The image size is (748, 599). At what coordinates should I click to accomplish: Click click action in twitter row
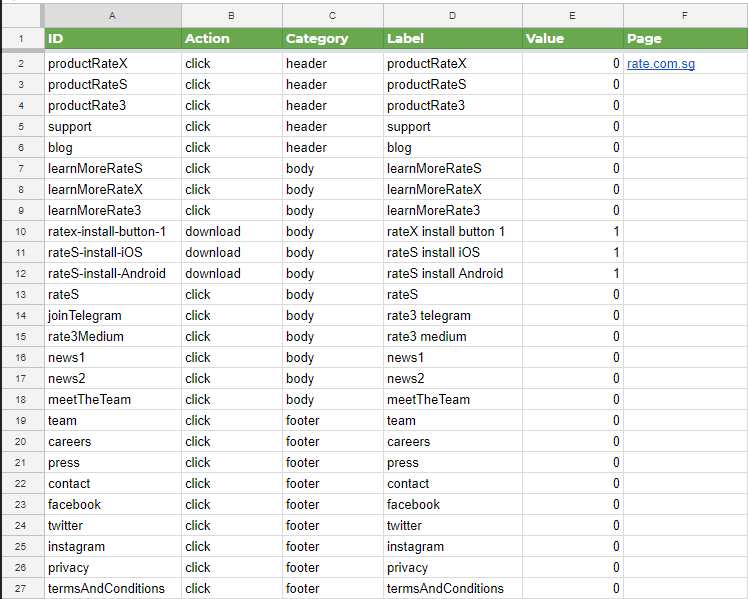click(x=232, y=525)
